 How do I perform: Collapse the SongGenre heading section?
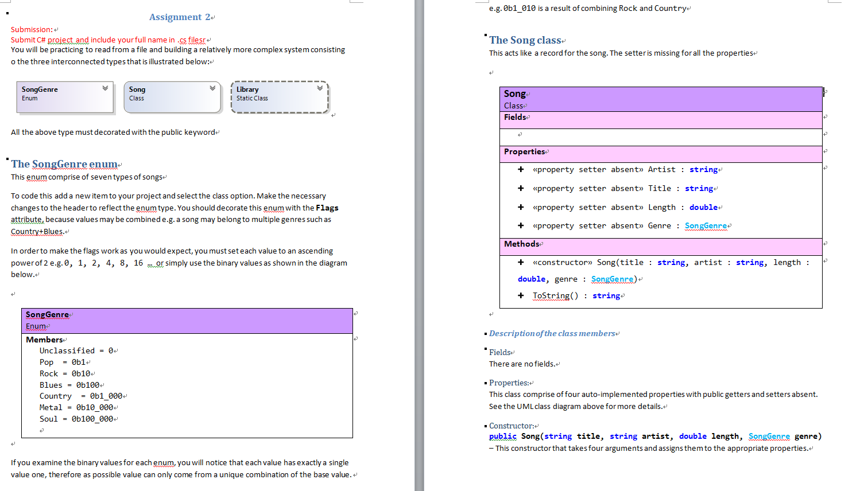[x=7, y=159]
